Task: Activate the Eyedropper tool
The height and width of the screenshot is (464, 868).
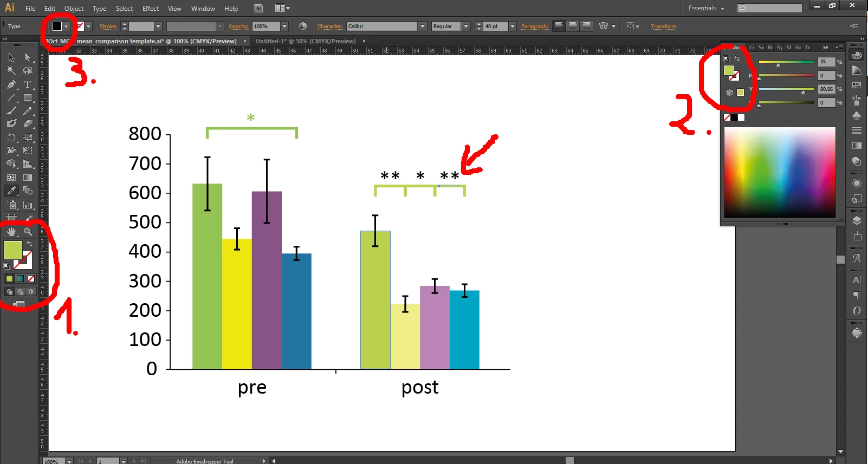Action: click(x=11, y=191)
